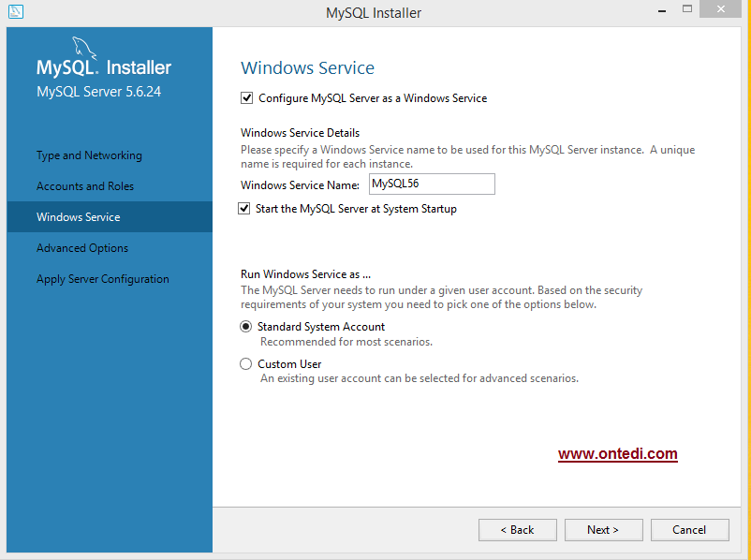Select Windows Service step in sidebar
This screenshot has width=751, height=560.
(x=110, y=217)
